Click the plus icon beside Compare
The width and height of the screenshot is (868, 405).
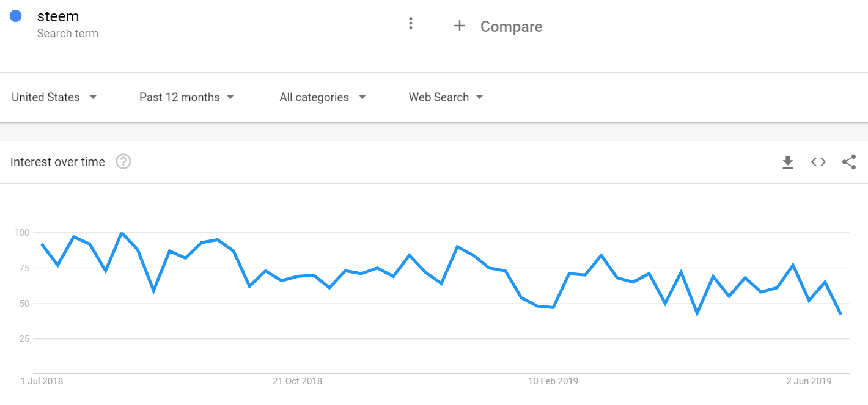(x=460, y=26)
